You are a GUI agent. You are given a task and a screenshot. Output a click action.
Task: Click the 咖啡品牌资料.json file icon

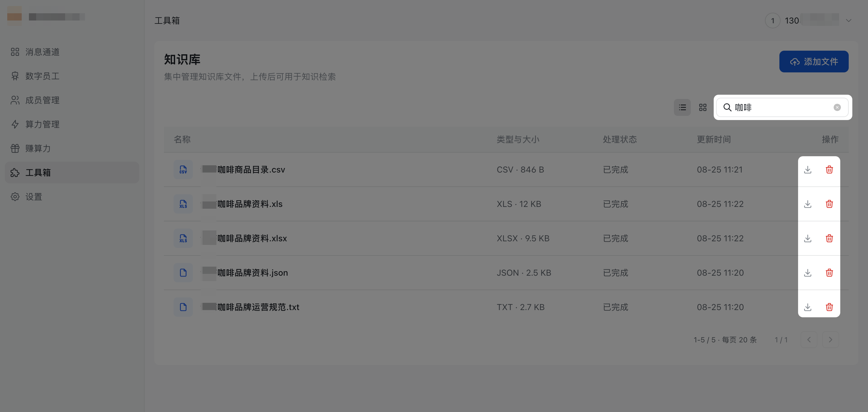pyautogui.click(x=183, y=273)
